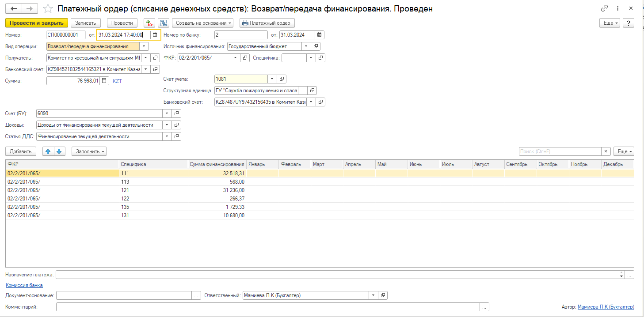Copy link with the chain icon
644x317 pixels.
click(x=604, y=8)
